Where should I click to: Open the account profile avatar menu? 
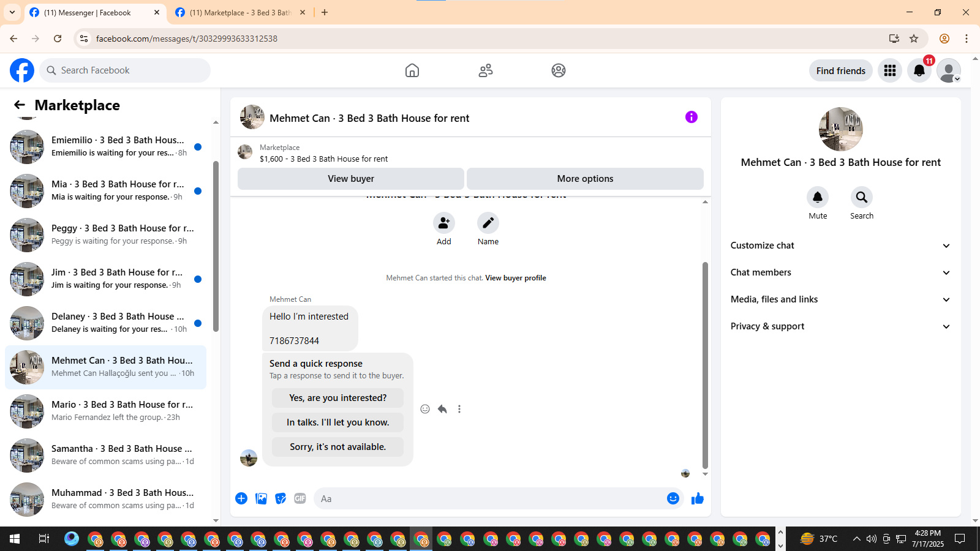[x=949, y=70]
